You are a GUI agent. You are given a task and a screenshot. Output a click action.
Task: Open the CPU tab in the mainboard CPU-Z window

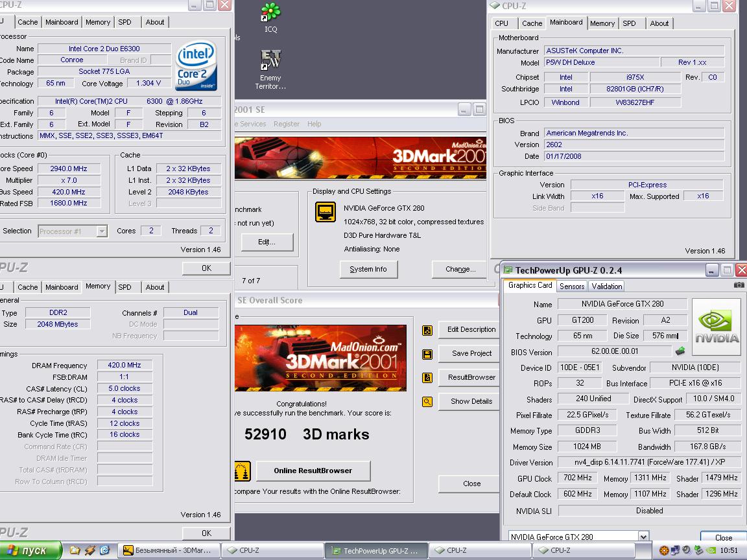pyautogui.click(x=502, y=23)
